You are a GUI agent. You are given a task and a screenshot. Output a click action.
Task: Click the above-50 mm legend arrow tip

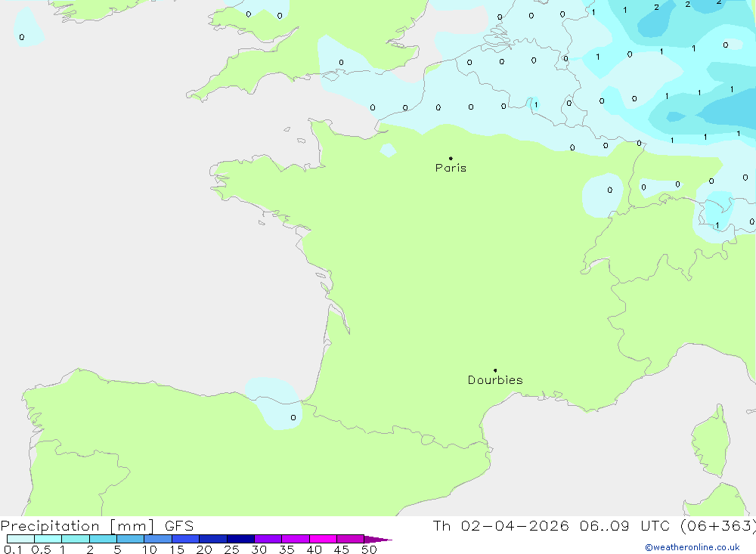pos(379,540)
